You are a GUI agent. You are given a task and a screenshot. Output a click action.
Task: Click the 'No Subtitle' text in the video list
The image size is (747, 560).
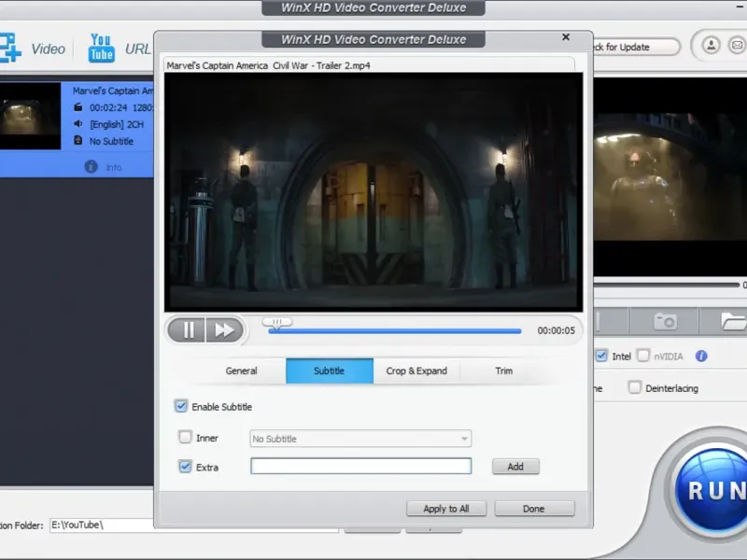click(111, 141)
